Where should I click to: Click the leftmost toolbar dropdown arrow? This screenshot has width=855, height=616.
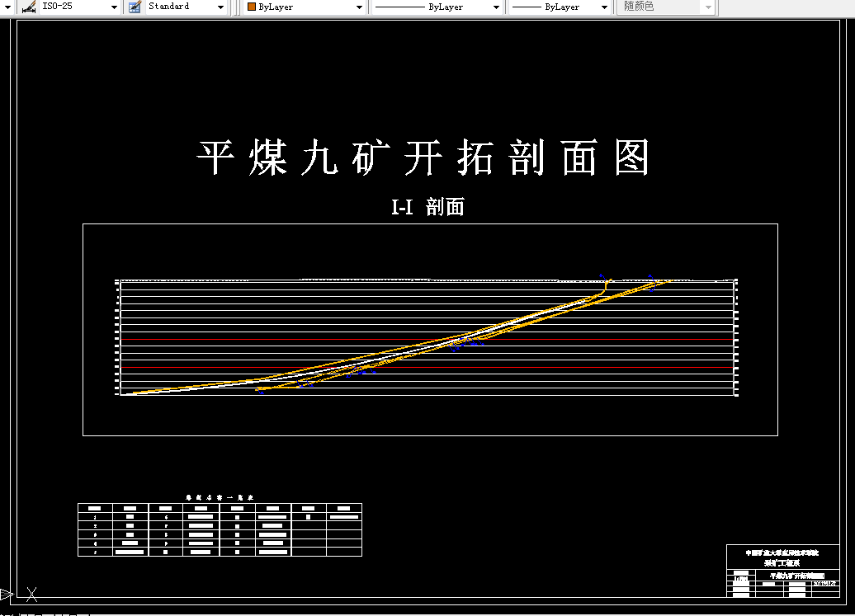pos(7,7)
